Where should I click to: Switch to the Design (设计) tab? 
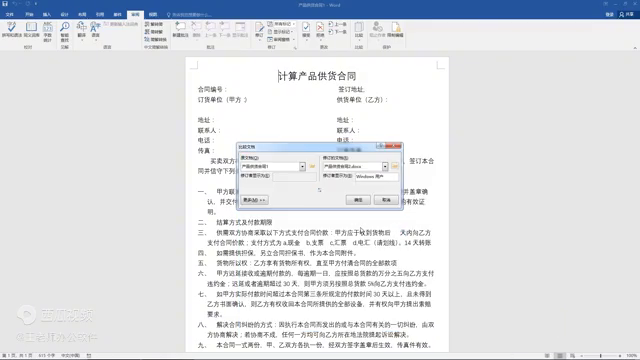pyautogui.click(x=64, y=14)
